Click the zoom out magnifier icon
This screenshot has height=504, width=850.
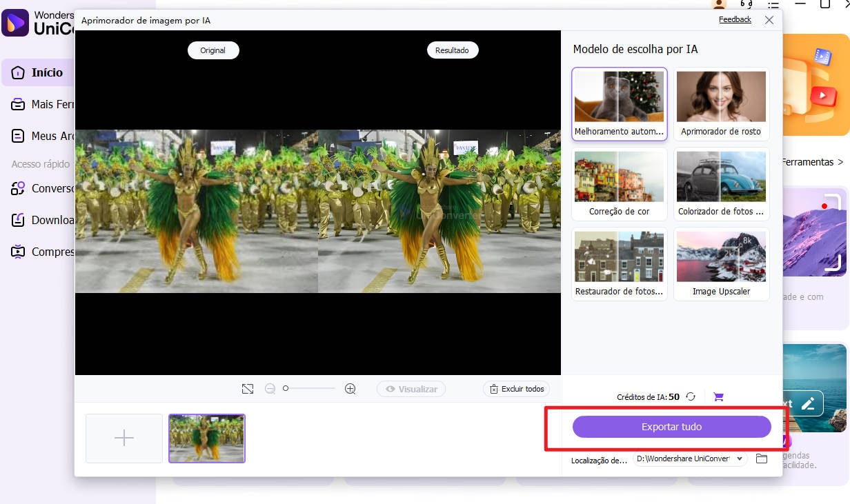[x=270, y=389]
